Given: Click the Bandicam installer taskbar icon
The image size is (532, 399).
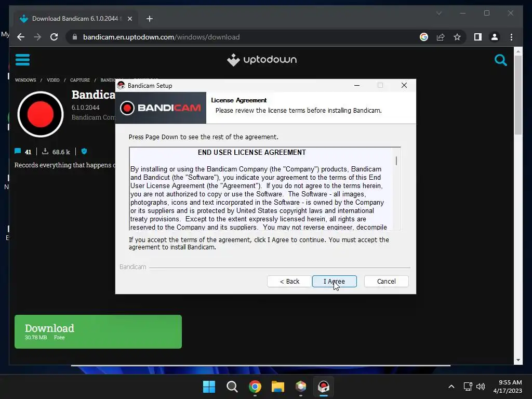Looking at the screenshot, I should tap(323, 387).
